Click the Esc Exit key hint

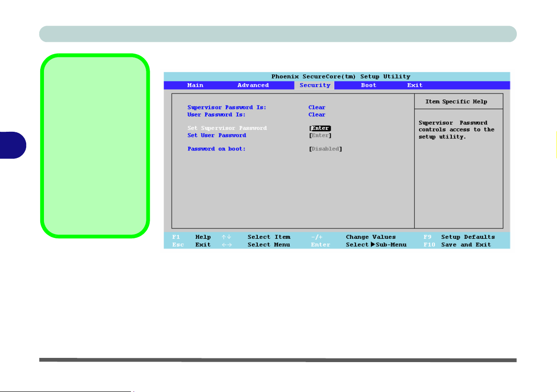tap(191, 245)
